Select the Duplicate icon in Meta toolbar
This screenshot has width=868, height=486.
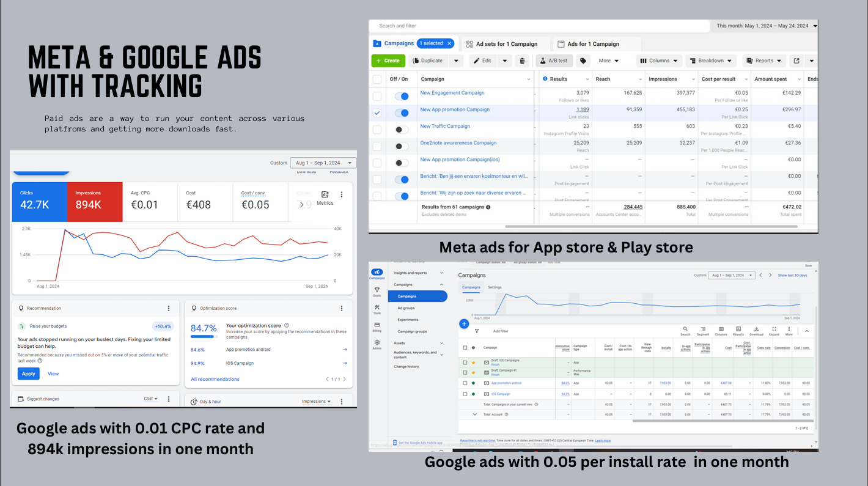[x=417, y=61]
